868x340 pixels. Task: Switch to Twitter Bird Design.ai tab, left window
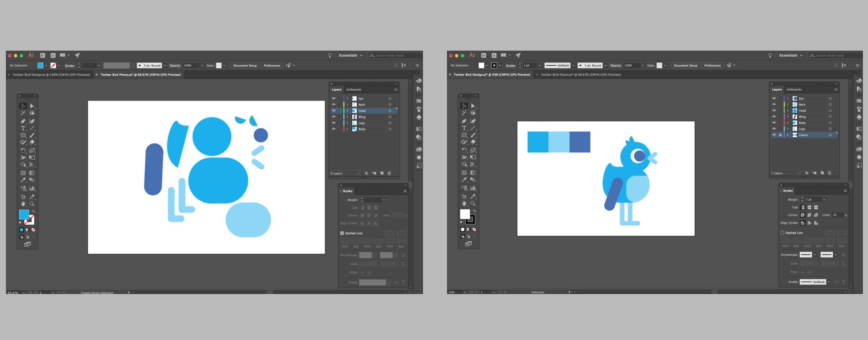click(51, 75)
